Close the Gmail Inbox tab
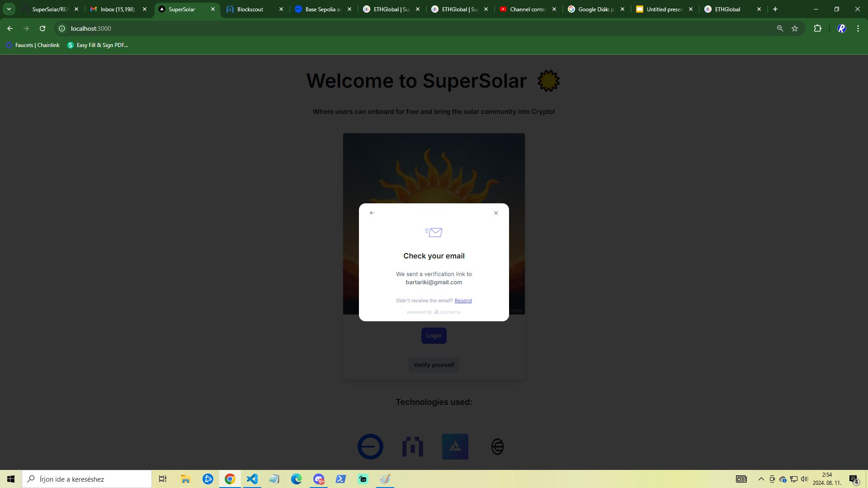 point(145,9)
